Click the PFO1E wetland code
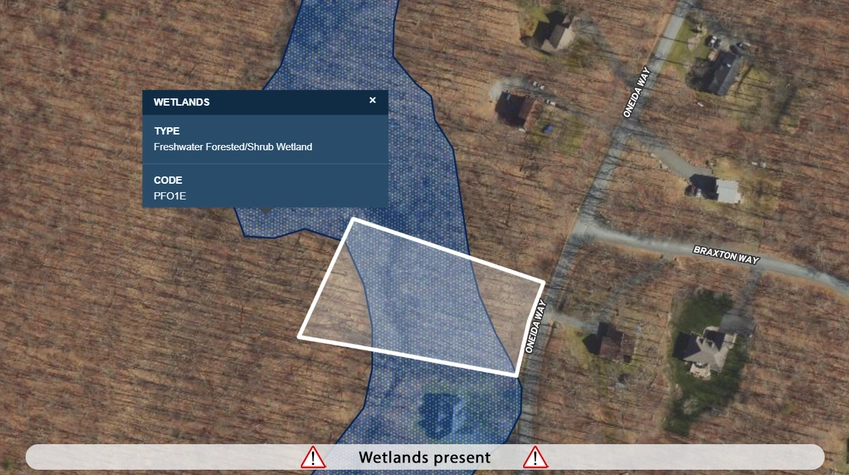 click(170, 196)
